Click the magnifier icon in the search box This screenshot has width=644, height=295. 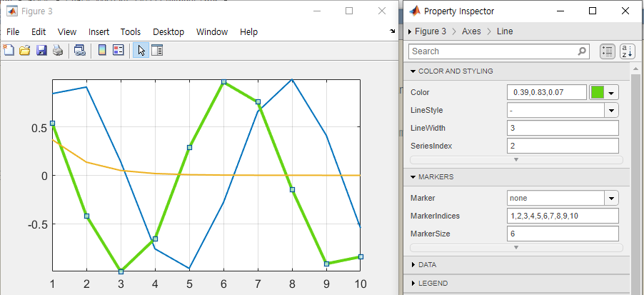(x=582, y=51)
